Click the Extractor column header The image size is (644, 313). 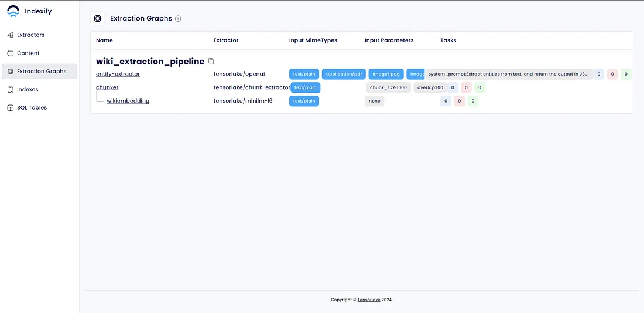(x=226, y=40)
